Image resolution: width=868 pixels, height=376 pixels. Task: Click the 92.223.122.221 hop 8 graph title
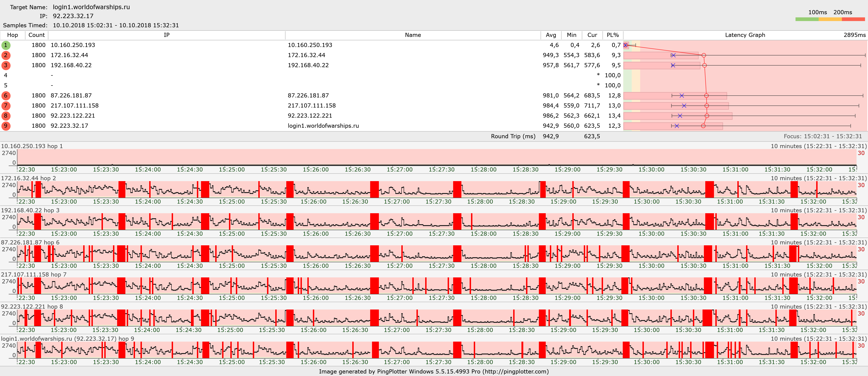[32, 307]
